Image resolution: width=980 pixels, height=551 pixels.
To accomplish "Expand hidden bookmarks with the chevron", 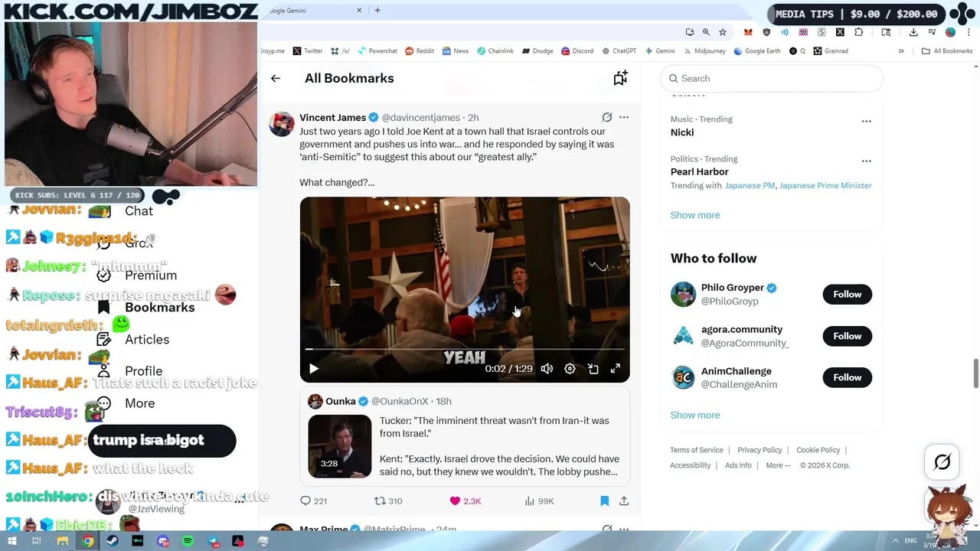I will (x=901, y=51).
